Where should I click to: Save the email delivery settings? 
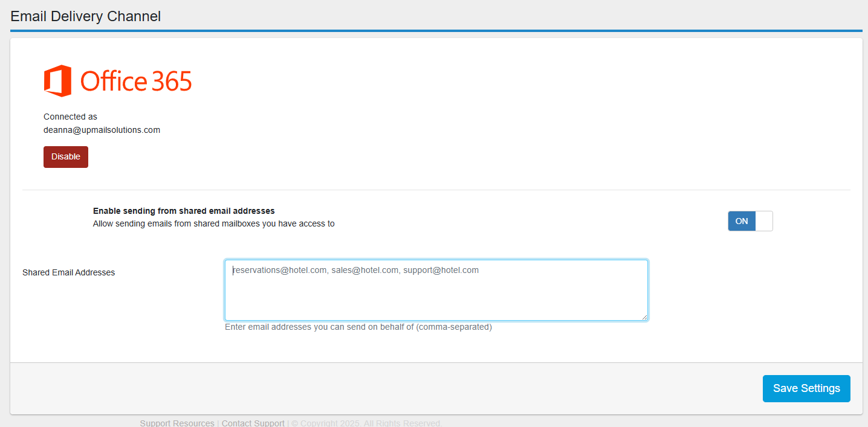(x=806, y=388)
